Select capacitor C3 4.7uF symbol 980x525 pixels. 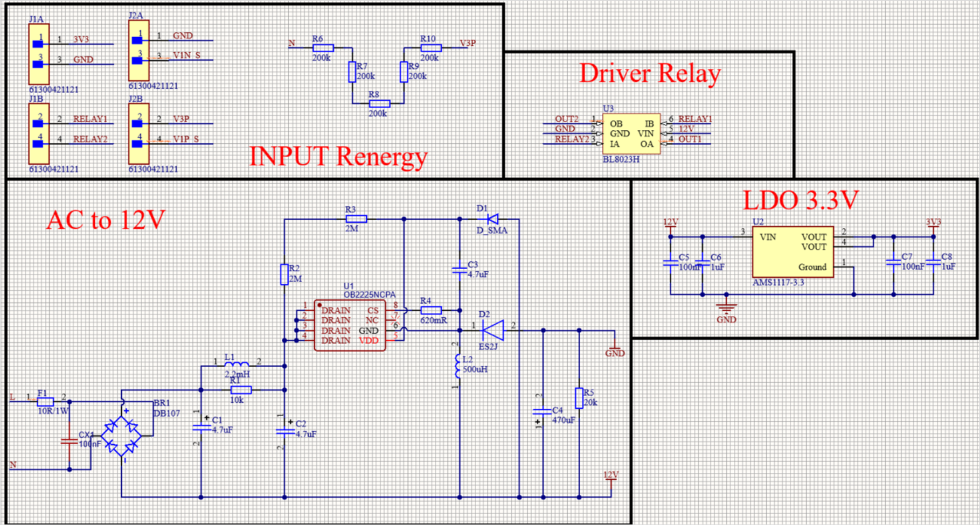click(x=460, y=270)
